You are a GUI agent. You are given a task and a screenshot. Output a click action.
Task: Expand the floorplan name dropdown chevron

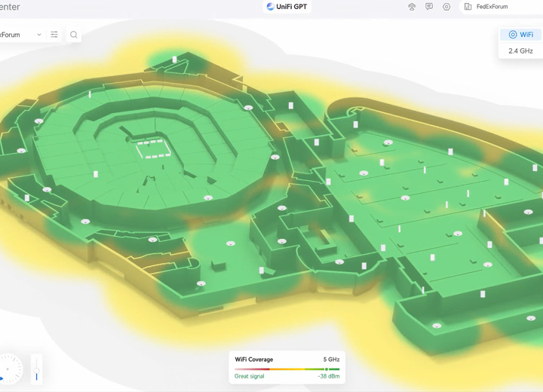(39, 35)
